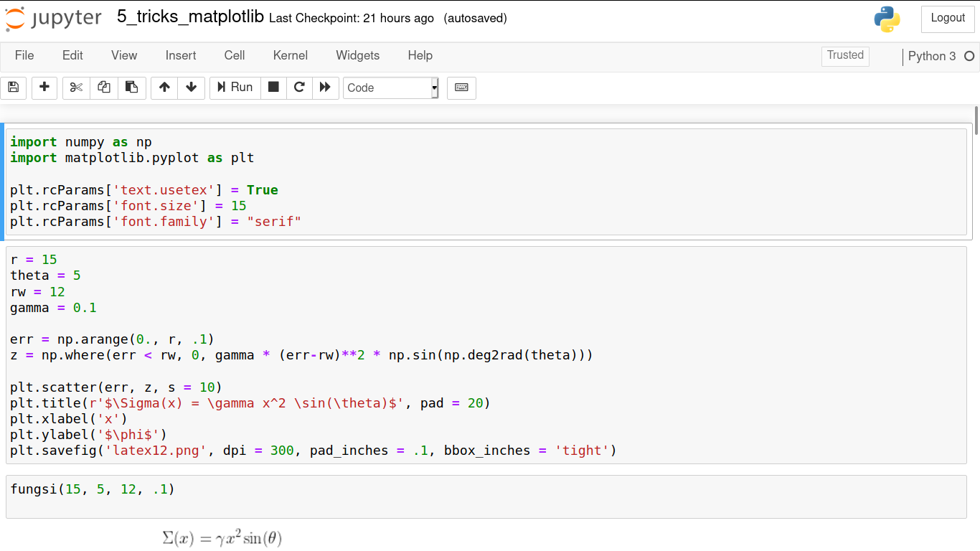Open the Kernel menu
980x551 pixels.
(x=290, y=55)
